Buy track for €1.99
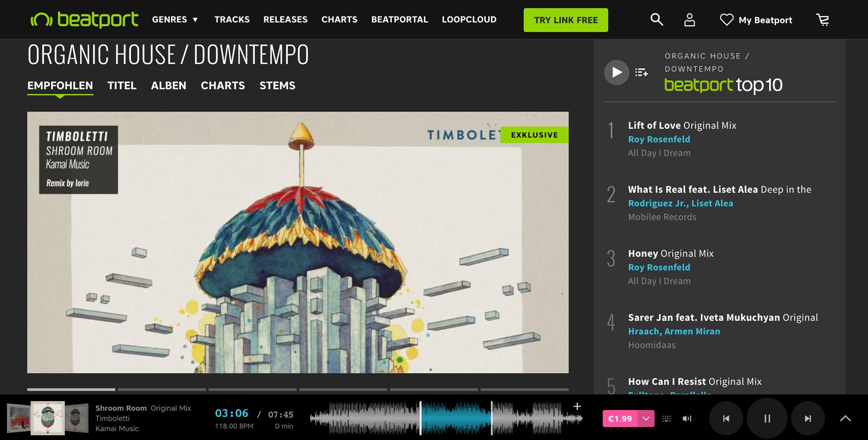Image resolution: width=868 pixels, height=440 pixels. coord(620,418)
